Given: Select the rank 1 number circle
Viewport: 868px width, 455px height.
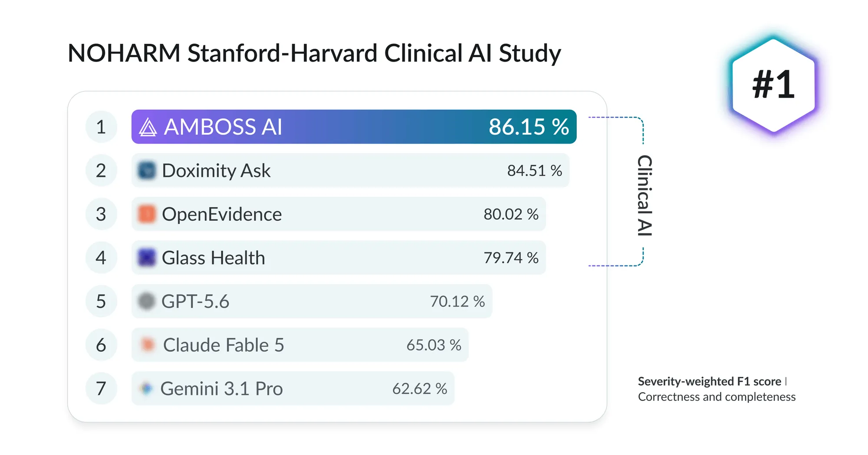Looking at the screenshot, I should pos(101,127).
